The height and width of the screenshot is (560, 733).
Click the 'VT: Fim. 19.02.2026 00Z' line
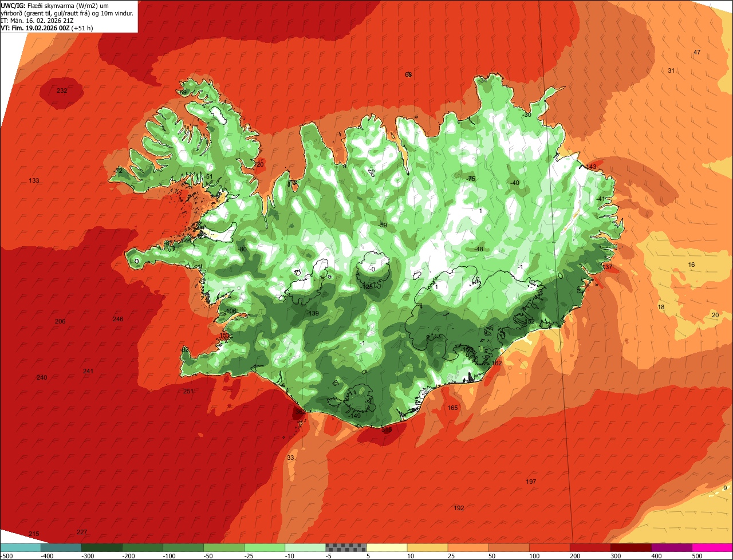(48, 27)
